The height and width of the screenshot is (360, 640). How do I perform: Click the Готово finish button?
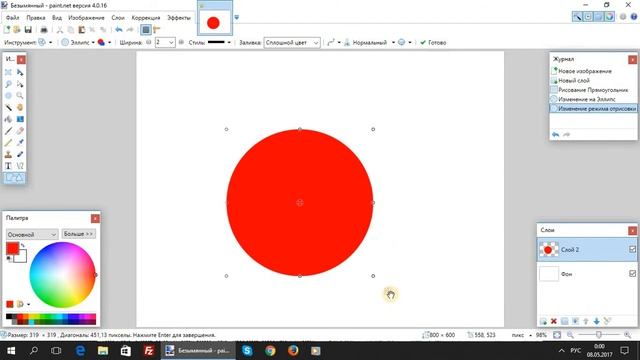[433, 42]
